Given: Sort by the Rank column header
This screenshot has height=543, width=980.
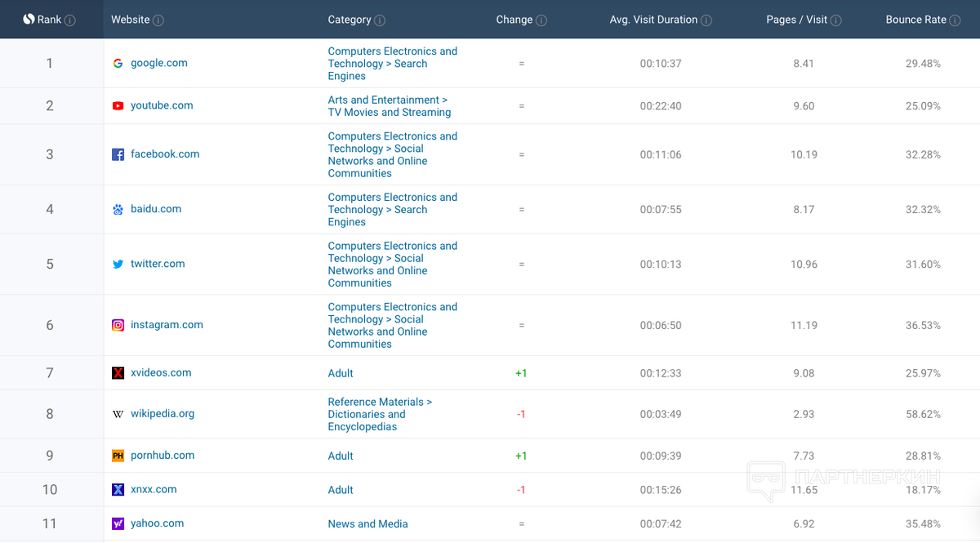Looking at the screenshot, I should coord(50,20).
